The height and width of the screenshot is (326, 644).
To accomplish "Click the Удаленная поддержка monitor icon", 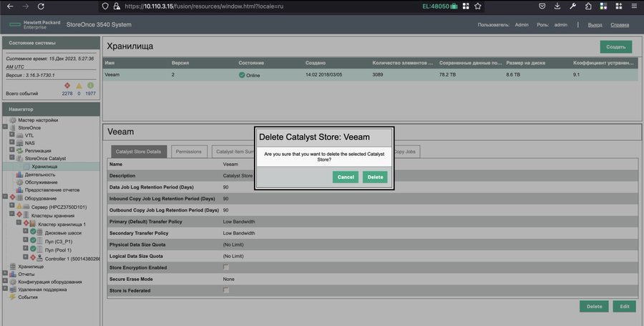I will (x=13, y=290).
